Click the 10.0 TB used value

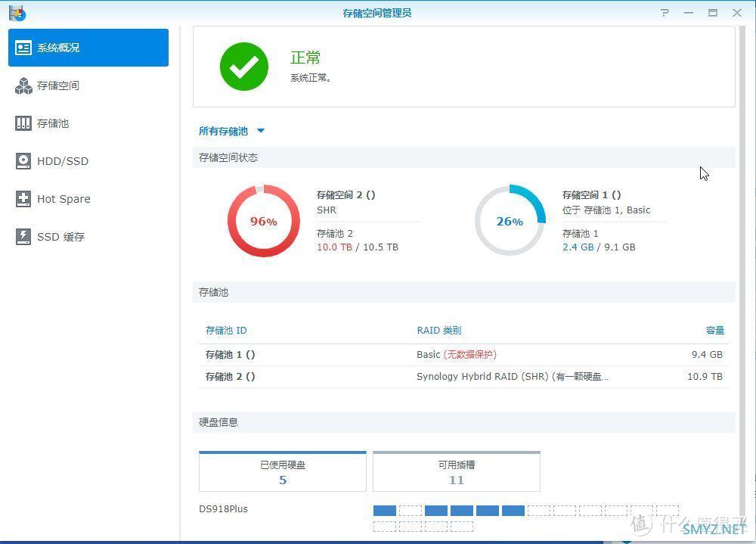tap(334, 247)
